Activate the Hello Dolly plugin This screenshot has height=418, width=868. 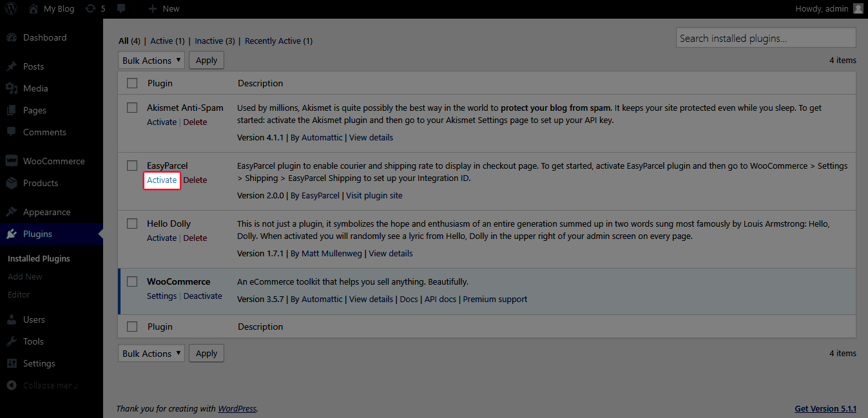point(162,238)
